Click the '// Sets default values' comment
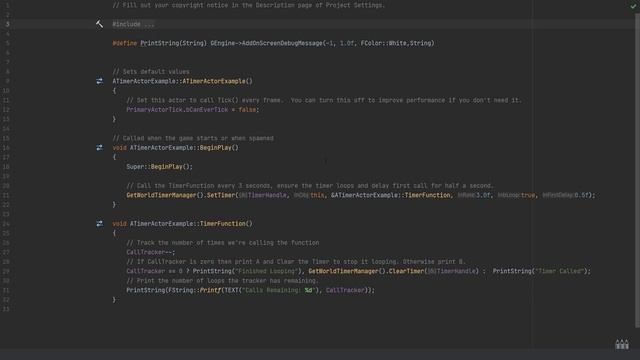This screenshot has width=640, height=360. tap(151, 72)
